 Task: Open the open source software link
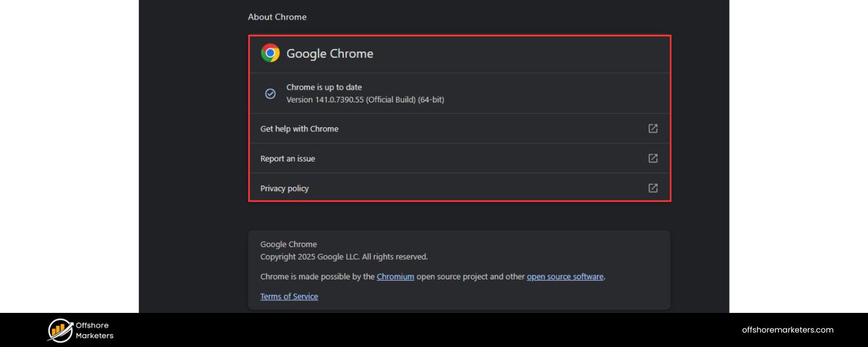(565, 276)
